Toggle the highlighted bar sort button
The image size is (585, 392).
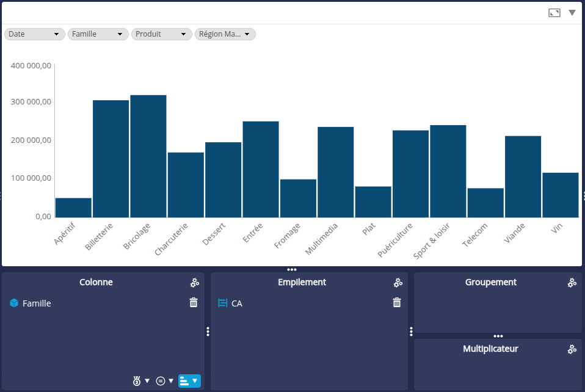pos(189,381)
